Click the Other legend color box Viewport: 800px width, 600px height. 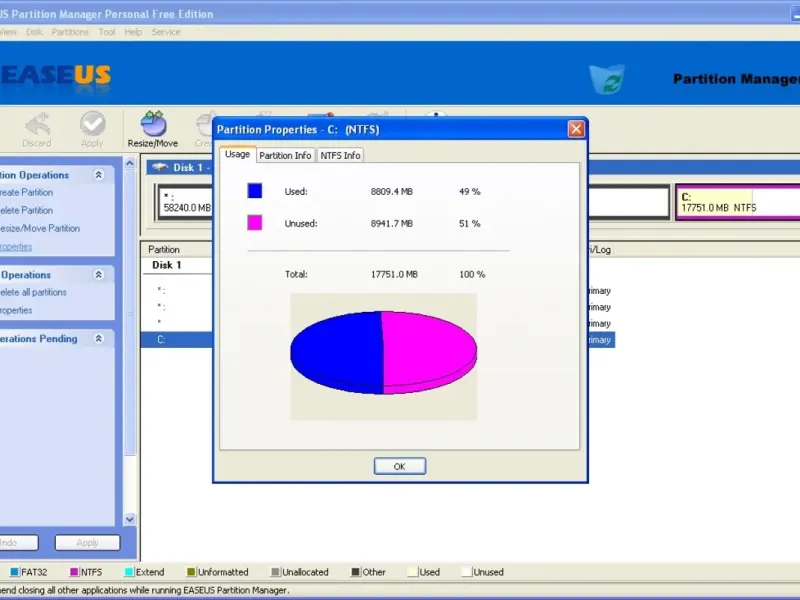click(x=356, y=572)
